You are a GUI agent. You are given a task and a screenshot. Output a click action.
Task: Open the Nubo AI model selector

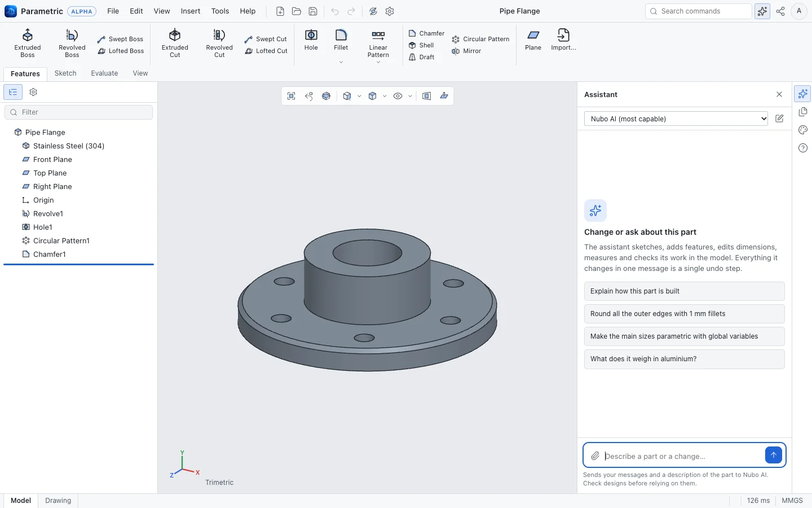coord(676,119)
